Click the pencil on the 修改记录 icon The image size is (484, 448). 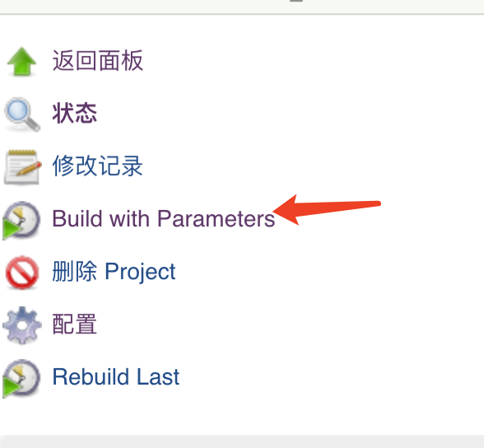[x=29, y=168]
